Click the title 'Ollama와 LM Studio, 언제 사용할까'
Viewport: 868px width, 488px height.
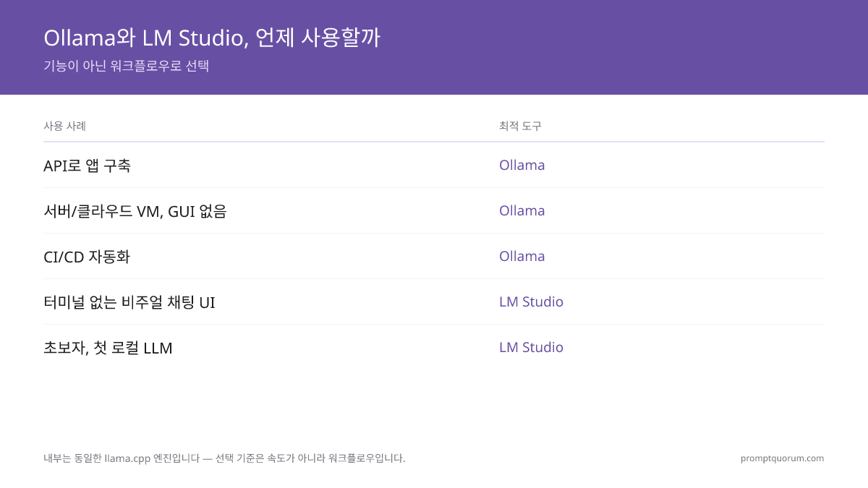(212, 37)
